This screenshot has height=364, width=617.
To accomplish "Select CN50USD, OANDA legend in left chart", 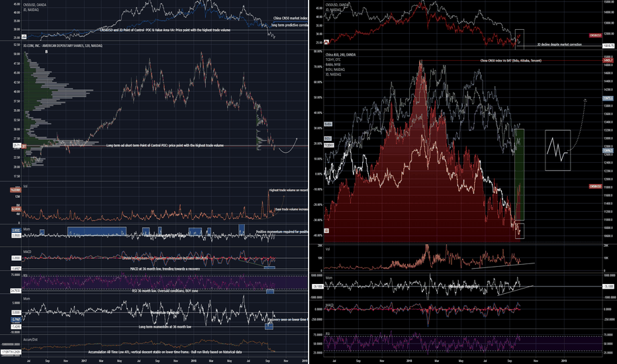I will [34, 5].
